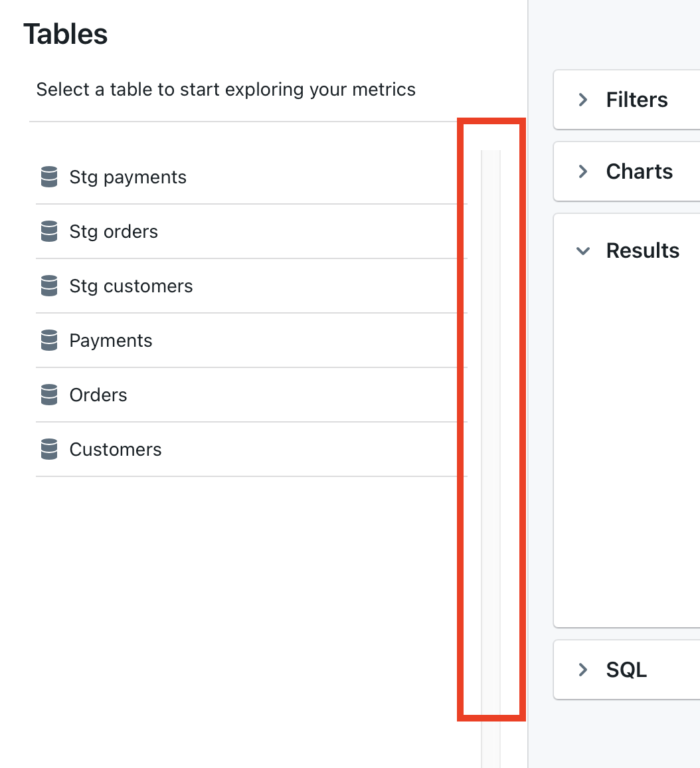This screenshot has width=700, height=768.
Task: Collapse the Results section
Action: click(583, 251)
